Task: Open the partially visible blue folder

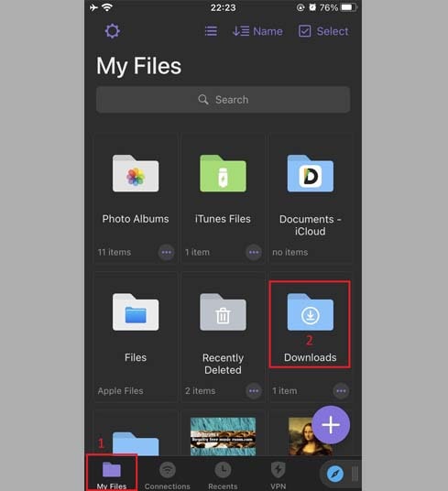Action: pos(136,443)
